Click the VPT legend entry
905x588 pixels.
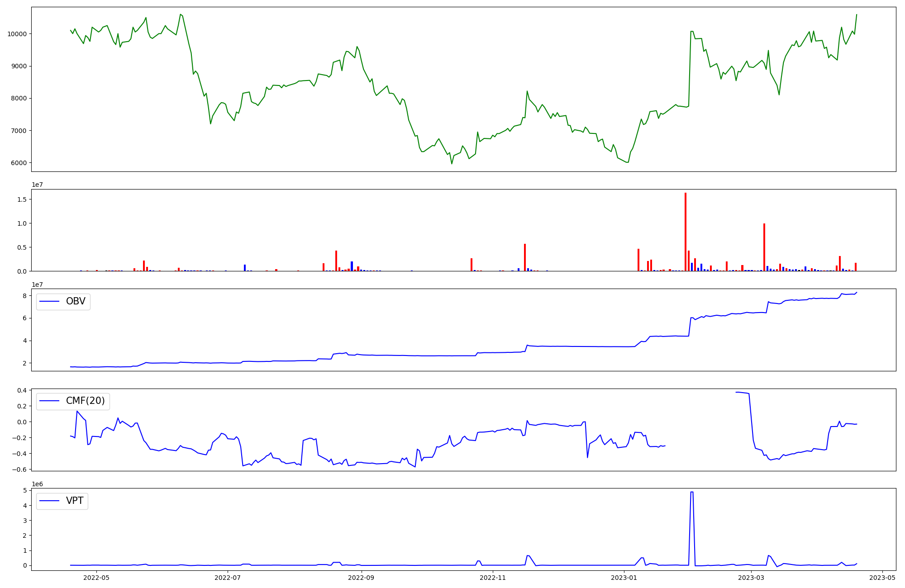click(62, 501)
